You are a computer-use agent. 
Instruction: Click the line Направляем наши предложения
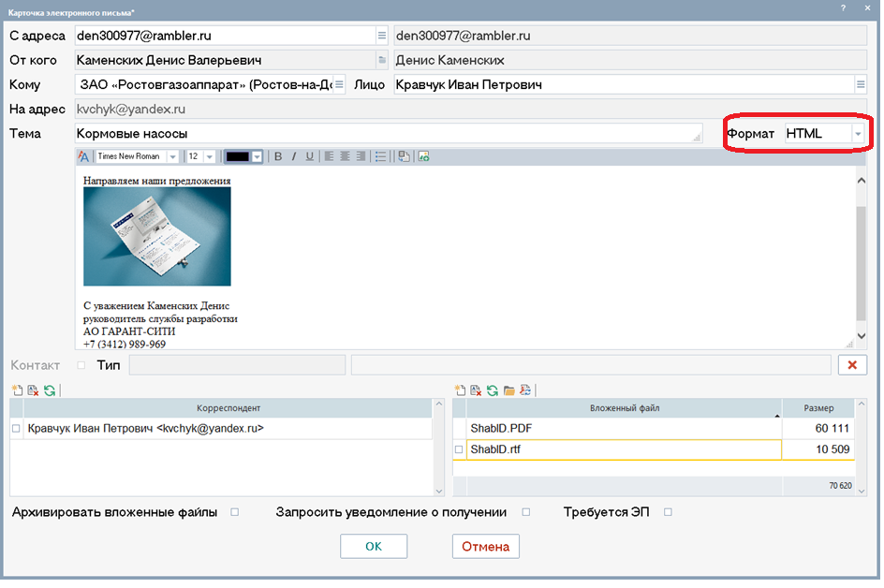tap(156, 181)
